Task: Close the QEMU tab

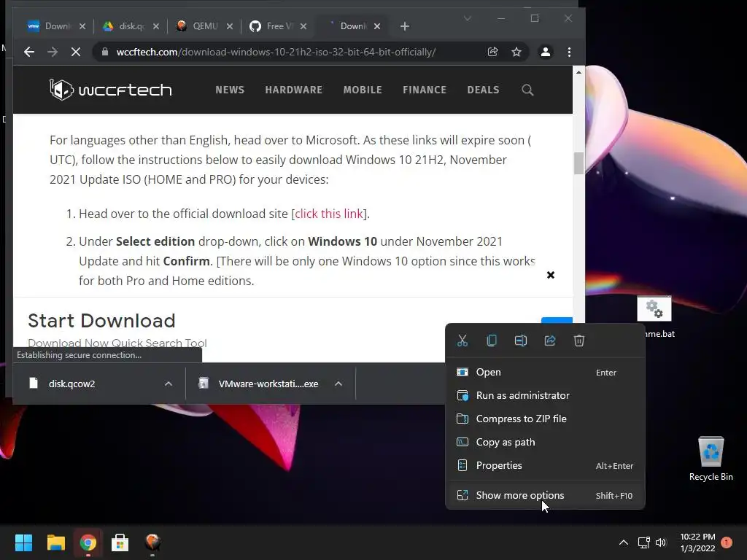Action: pos(230,26)
